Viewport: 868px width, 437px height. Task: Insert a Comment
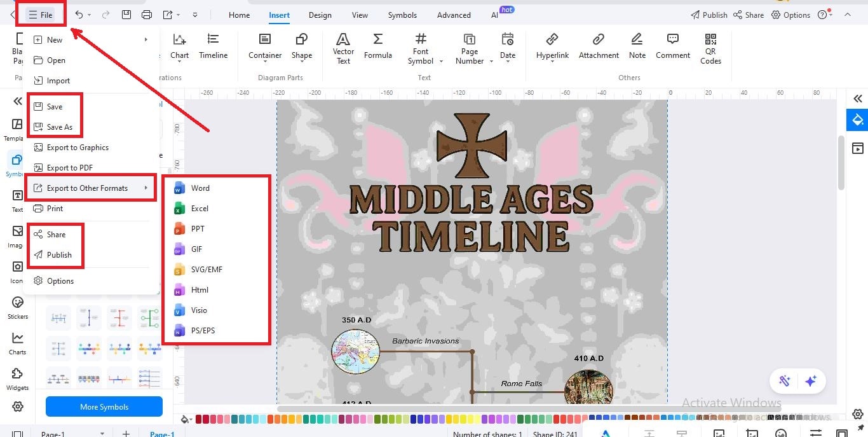[672, 48]
